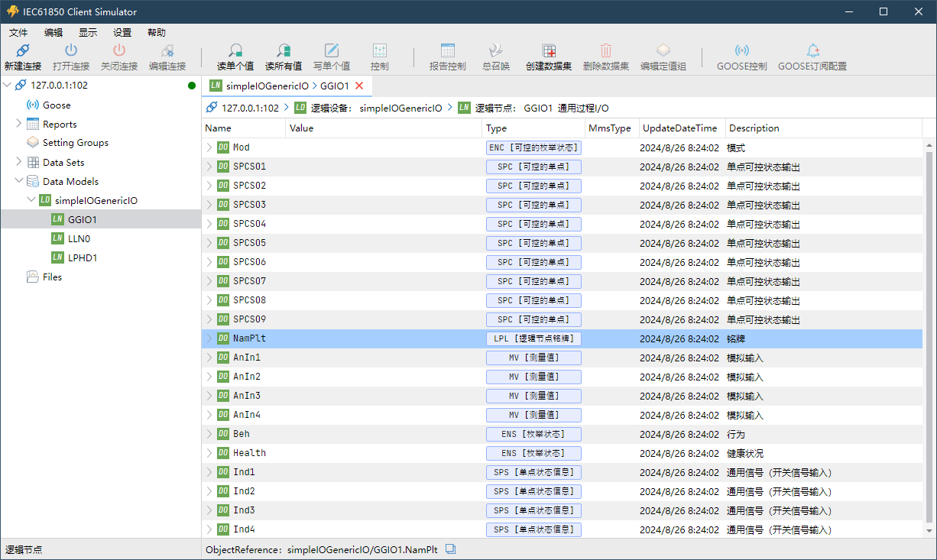Click the 新建连接 toolbar icon

pyautogui.click(x=23, y=50)
